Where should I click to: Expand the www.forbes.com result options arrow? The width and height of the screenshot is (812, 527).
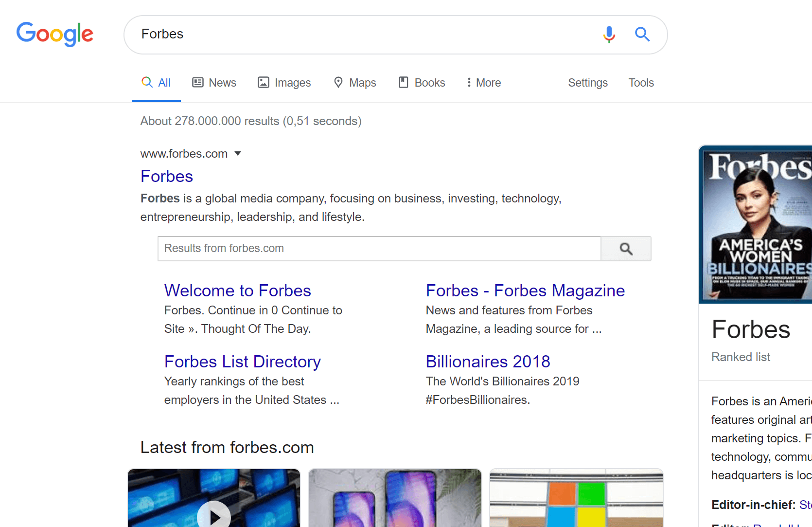(x=238, y=153)
